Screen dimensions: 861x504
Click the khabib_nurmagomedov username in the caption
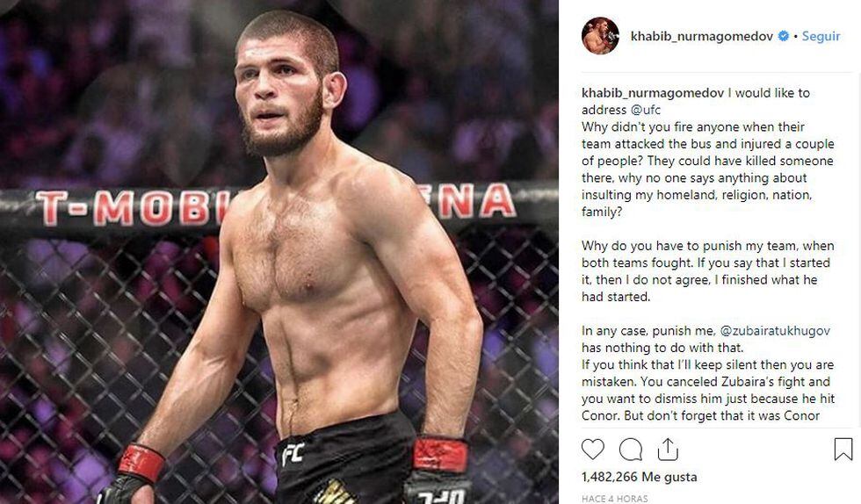point(653,93)
